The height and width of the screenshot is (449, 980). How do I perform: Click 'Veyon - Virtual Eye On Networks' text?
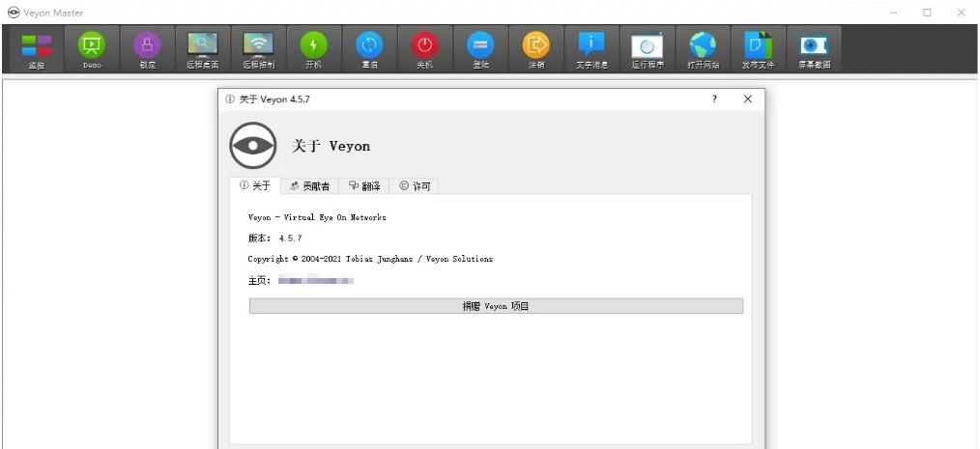(317, 217)
